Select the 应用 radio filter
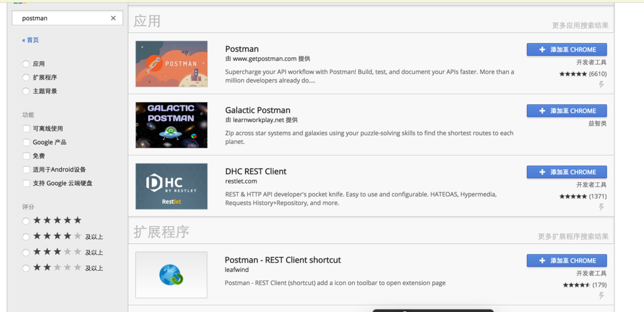This screenshot has width=644, height=312. (26, 64)
